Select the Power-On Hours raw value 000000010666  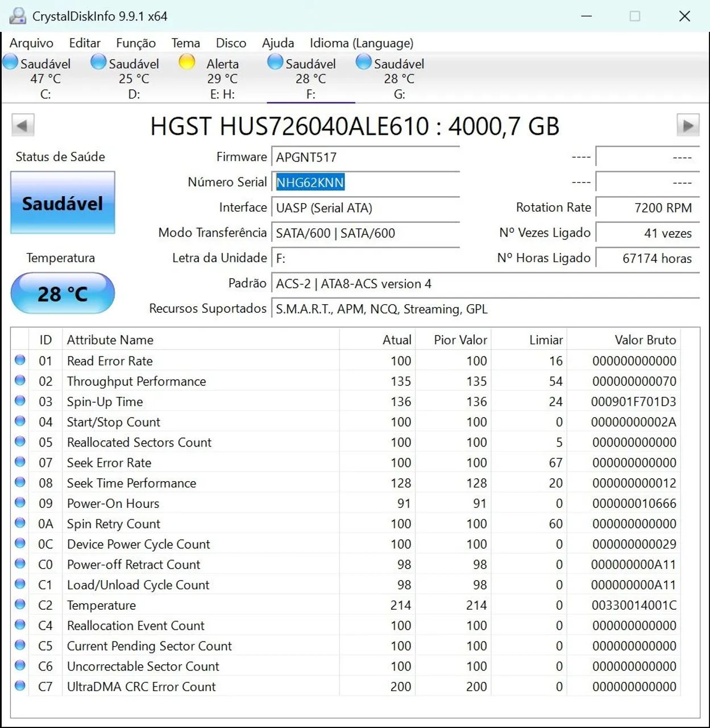coord(634,503)
